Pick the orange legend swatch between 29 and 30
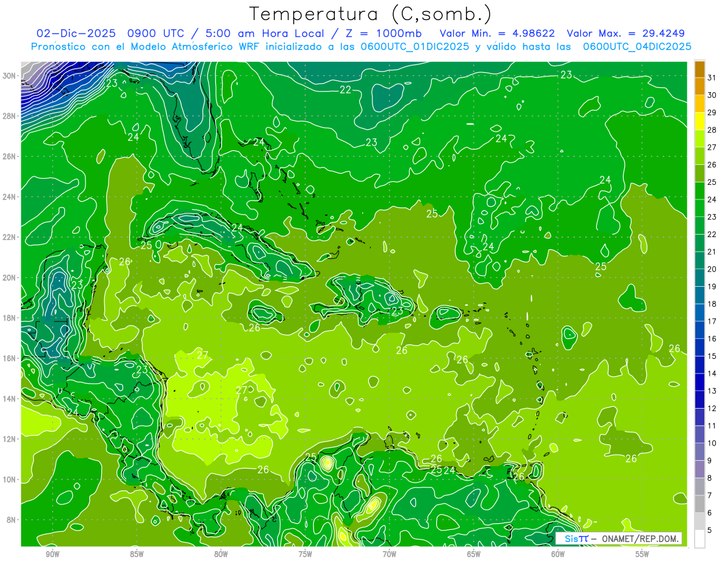 coord(699,104)
